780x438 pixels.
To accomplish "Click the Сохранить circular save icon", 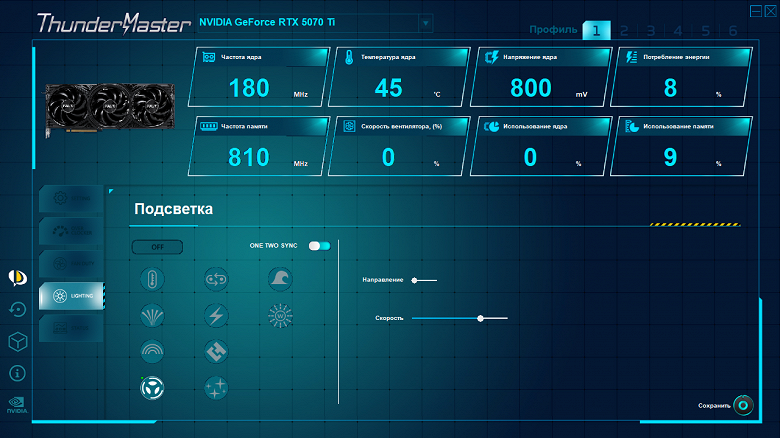I will [743, 405].
